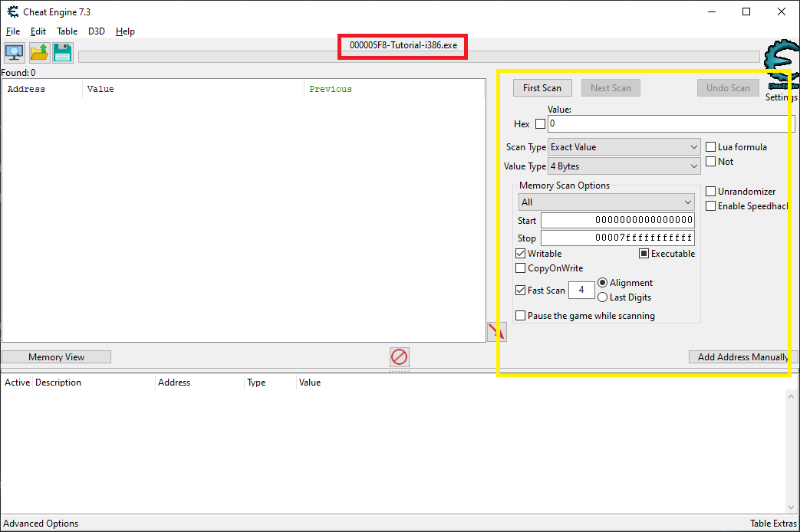Open the Scan Type Exact Value dropdown
Viewport: 800px width, 532px height.
[x=624, y=147]
